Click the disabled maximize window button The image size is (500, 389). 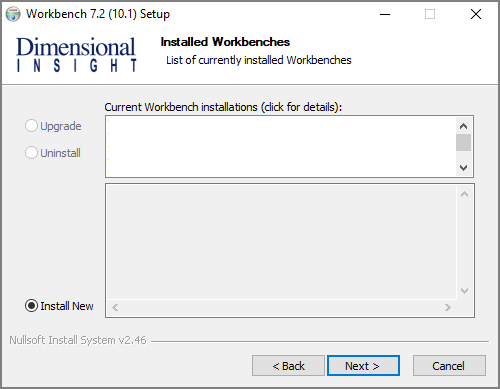pyautogui.click(x=430, y=14)
